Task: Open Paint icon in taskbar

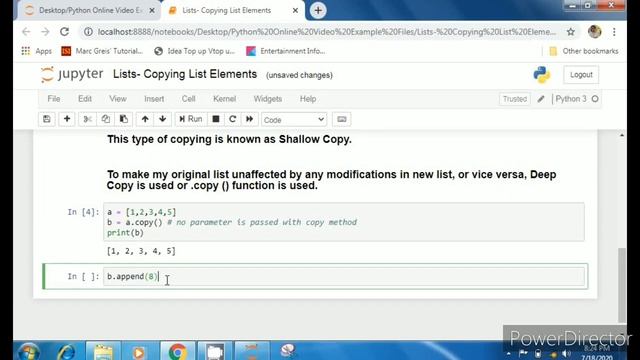Action: pos(288,351)
